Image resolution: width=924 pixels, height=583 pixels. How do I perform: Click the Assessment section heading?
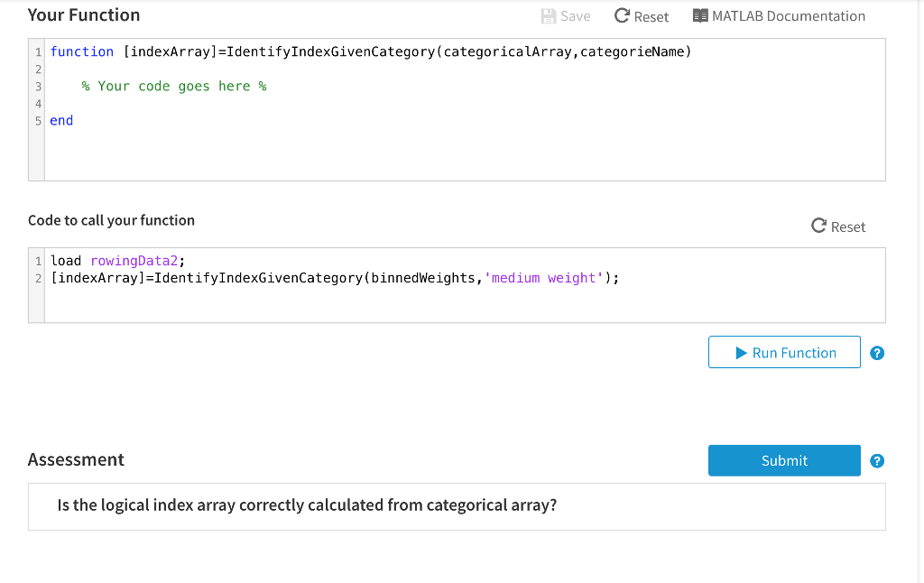(76, 459)
